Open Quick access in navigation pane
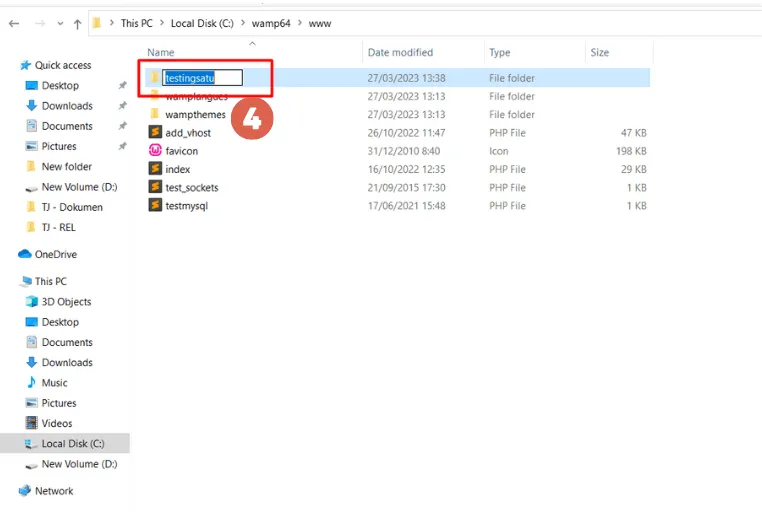762x512 pixels. (63, 65)
